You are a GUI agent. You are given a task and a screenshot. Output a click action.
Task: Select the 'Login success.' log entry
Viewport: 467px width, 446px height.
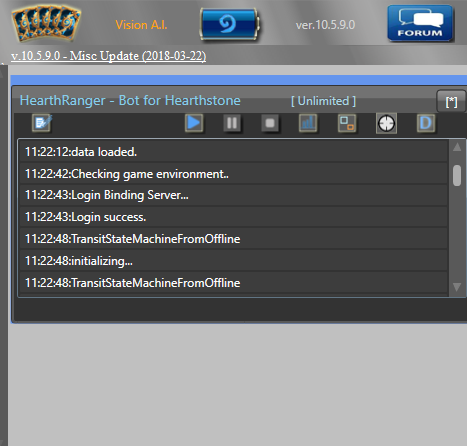(233, 217)
